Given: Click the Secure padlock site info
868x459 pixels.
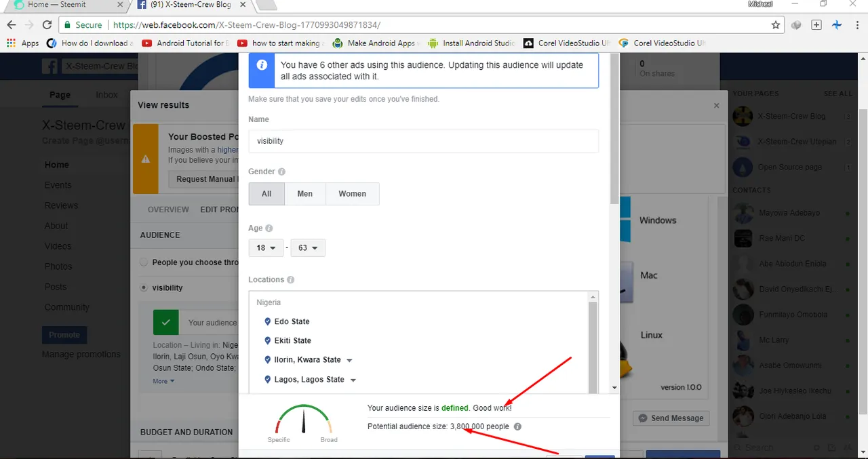Looking at the screenshot, I should click(x=83, y=25).
